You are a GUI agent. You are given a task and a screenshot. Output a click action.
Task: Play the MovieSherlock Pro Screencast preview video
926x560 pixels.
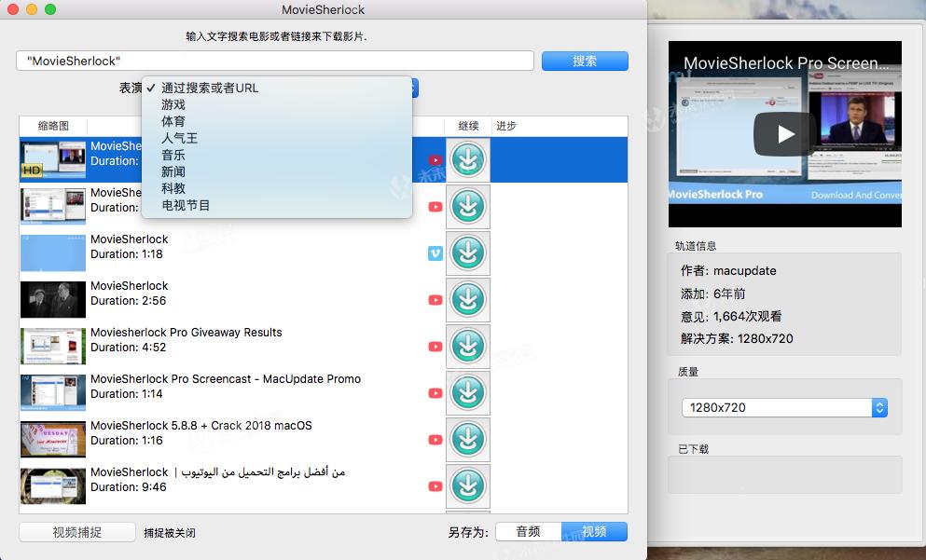click(x=784, y=130)
